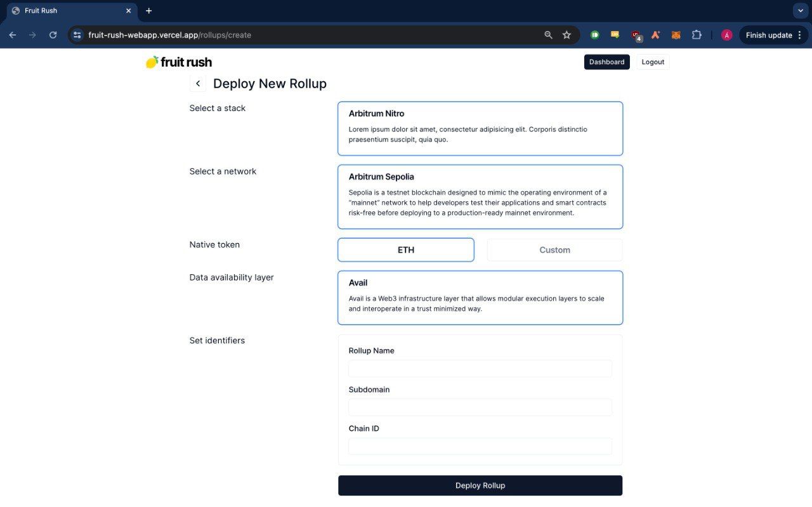Go back with the browser back arrow
This screenshot has height=507, width=812.
click(13, 35)
